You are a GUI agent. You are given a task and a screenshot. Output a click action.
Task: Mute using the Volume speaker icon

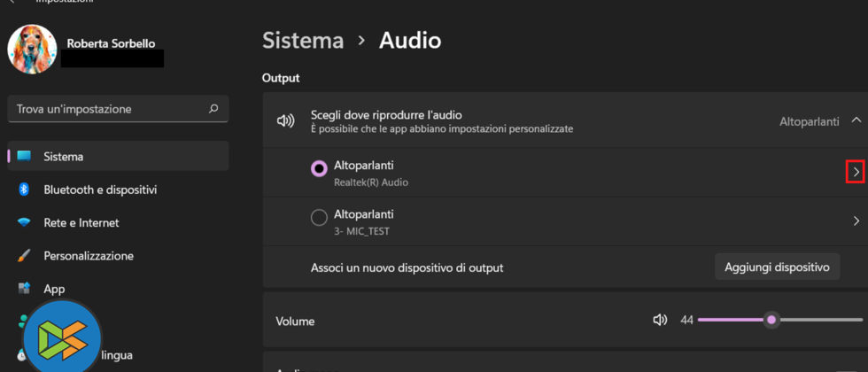[x=659, y=320]
